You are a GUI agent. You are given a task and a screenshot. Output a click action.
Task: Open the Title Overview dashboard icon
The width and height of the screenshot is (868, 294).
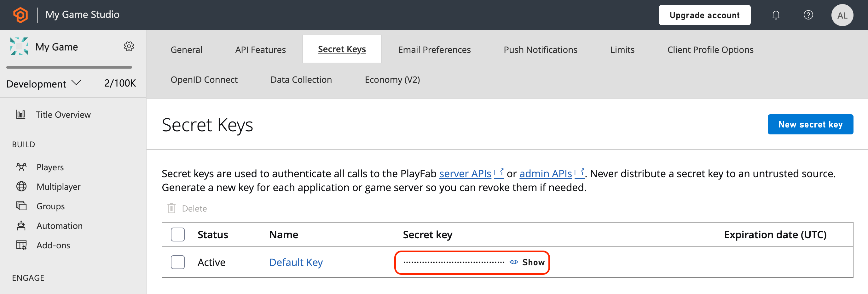tap(21, 114)
